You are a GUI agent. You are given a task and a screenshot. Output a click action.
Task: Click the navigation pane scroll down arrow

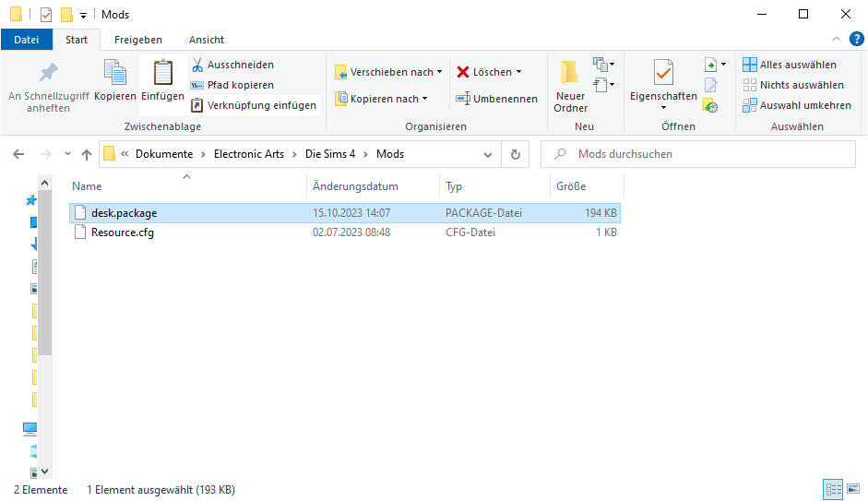tap(45, 471)
